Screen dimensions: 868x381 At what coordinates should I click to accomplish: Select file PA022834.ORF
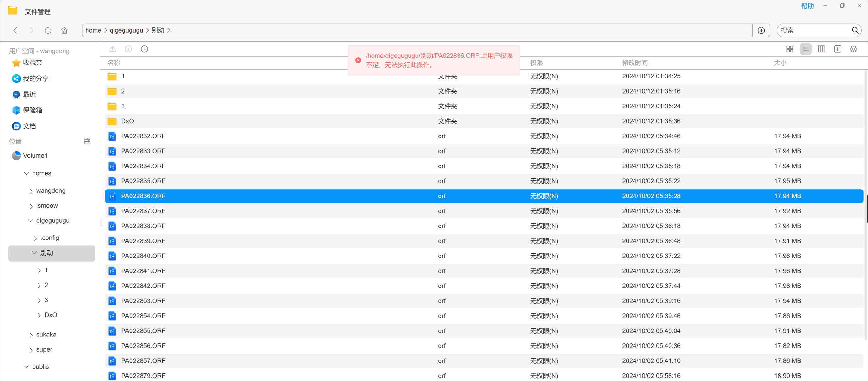[x=484, y=166]
